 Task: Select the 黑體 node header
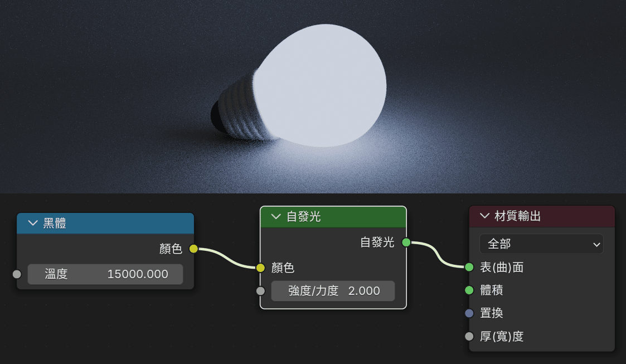click(x=105, y=223)
